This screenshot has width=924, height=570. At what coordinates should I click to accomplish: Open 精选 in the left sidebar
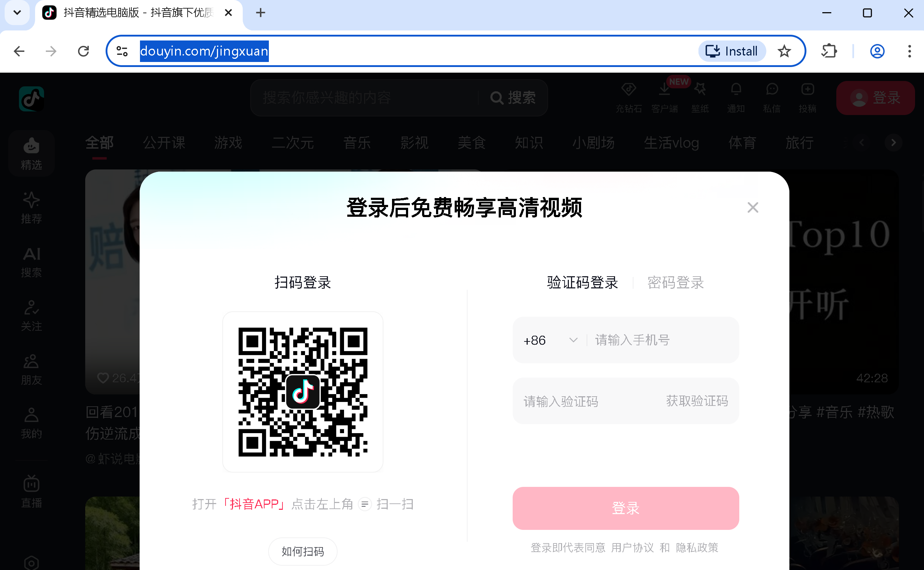click(x=31, y=153)
